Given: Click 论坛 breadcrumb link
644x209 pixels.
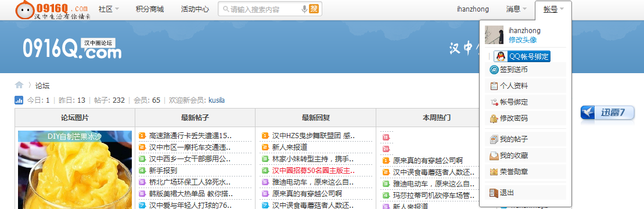Looking at the screenshot, I should click(x=42, y=85).
